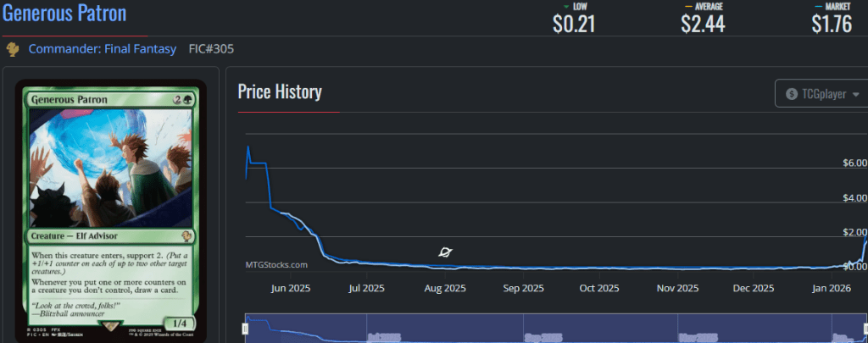
Task: Expand the dropdown arrow next to TCGplayer
Action: 855,95
